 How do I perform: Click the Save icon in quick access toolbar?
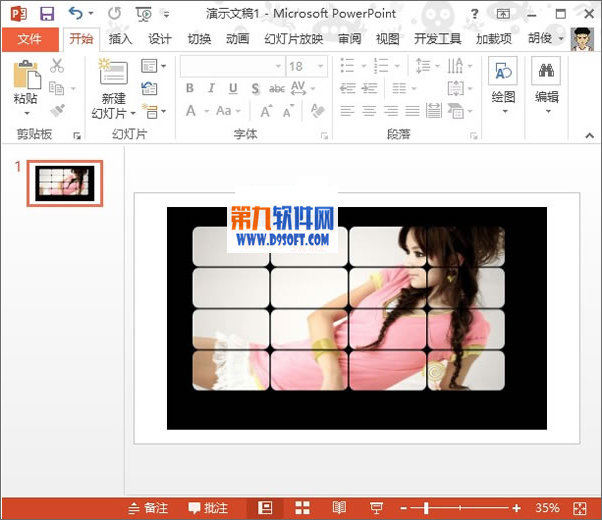pos(47,14)
